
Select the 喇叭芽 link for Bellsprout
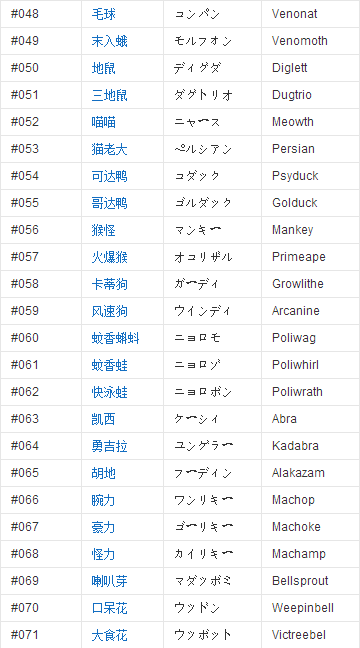point(110,581)
